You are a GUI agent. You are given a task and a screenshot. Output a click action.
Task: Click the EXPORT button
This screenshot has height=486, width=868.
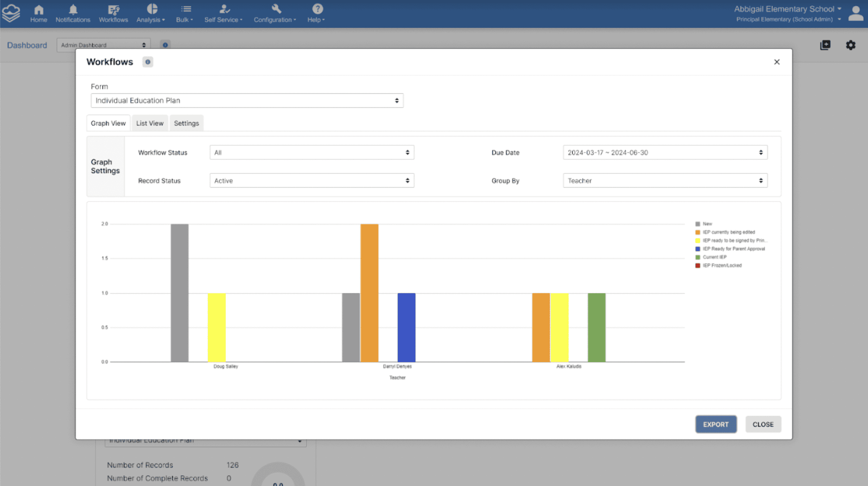[x=716, y=424]
